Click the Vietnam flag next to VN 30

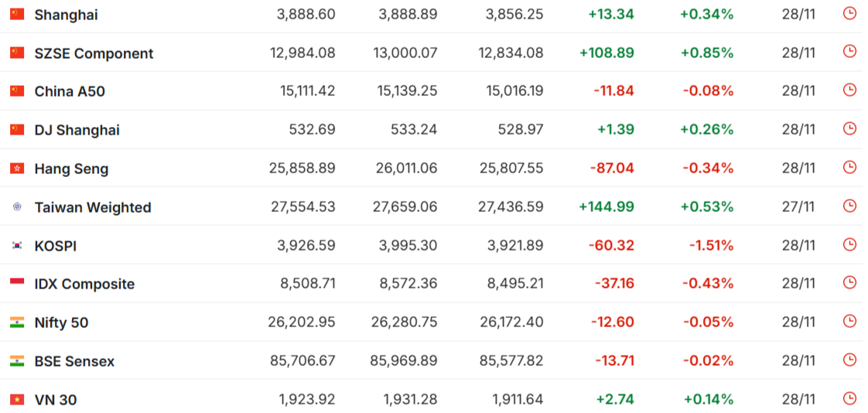pos(17,400)
